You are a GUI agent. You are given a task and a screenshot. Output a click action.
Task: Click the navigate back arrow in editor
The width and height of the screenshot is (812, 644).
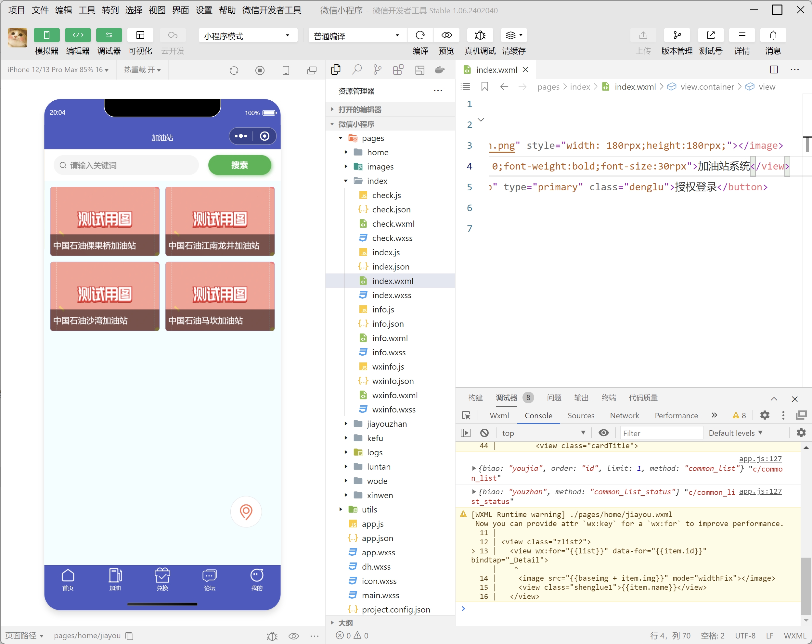(x=504, y=87)
